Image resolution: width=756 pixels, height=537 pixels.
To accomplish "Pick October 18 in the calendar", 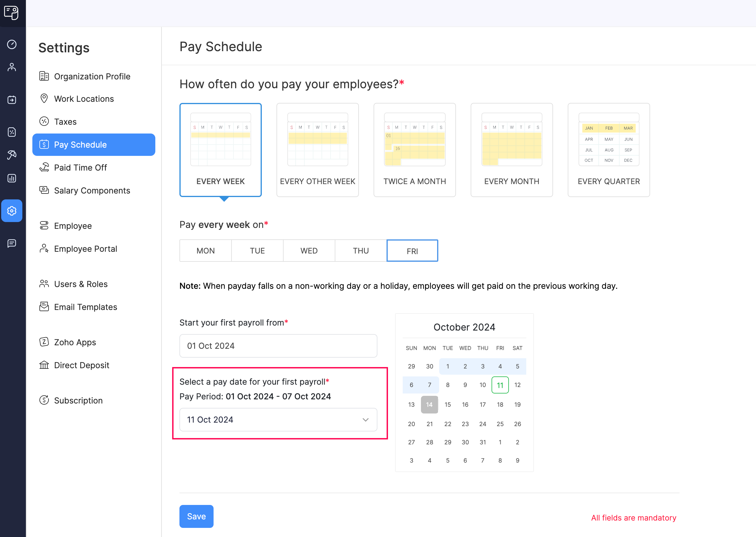I will tap(500, 404).
